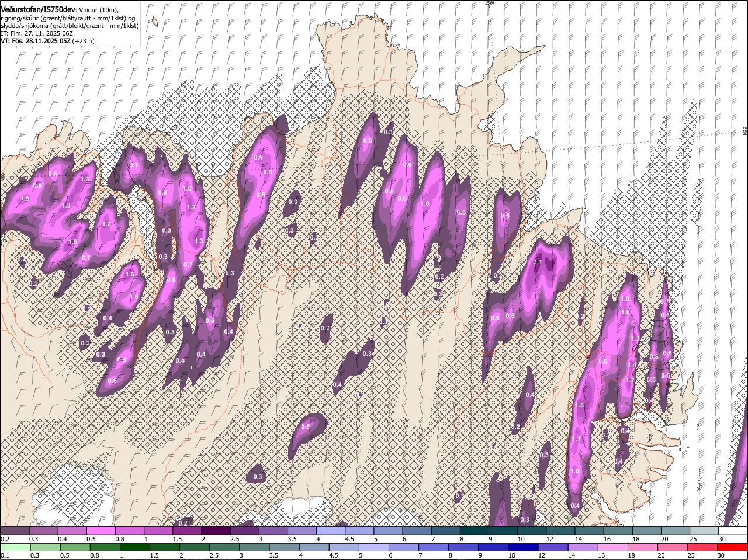Click the 2.1 precipitation value on the map
This screenshot has height=560, width=748.
[x=538, y=262]
